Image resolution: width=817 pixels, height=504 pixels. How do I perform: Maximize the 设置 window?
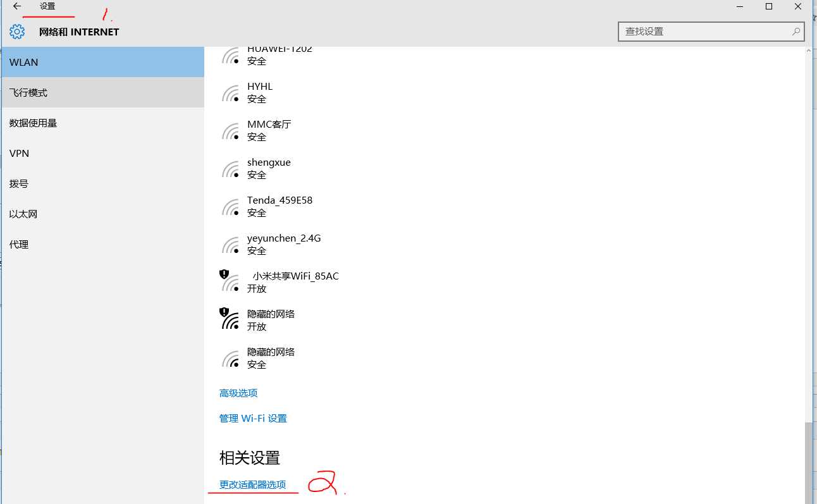click(x=769, y=6)
